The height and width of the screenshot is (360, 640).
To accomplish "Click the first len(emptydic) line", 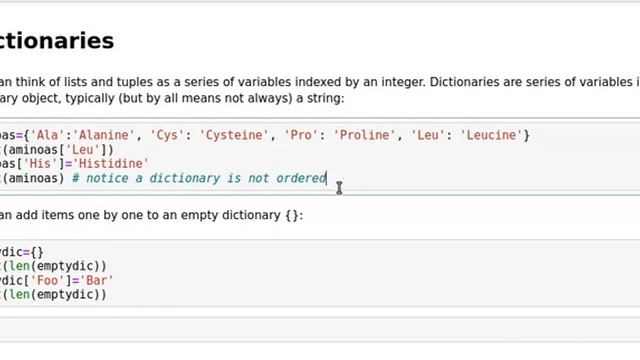I will point(53,266).
